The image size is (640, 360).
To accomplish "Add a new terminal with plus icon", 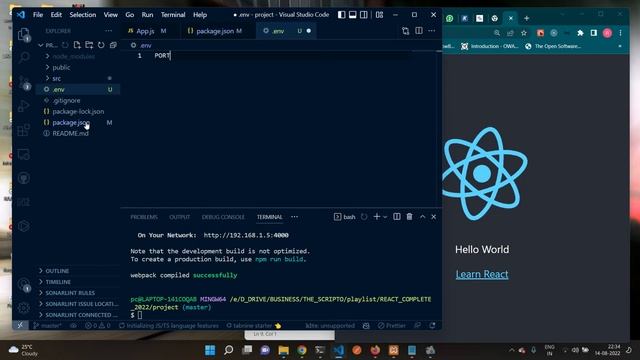I will (x=377, y=217).
